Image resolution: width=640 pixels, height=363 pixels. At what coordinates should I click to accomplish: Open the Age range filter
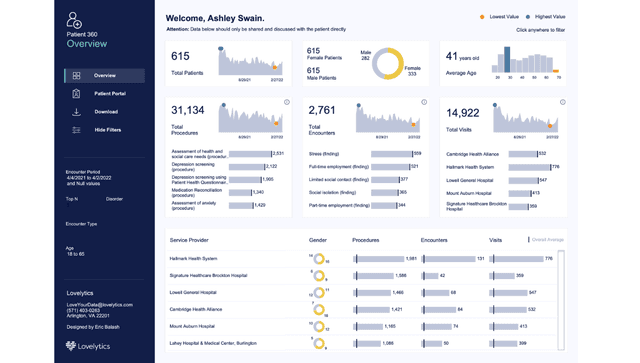[x=75, y=251]
